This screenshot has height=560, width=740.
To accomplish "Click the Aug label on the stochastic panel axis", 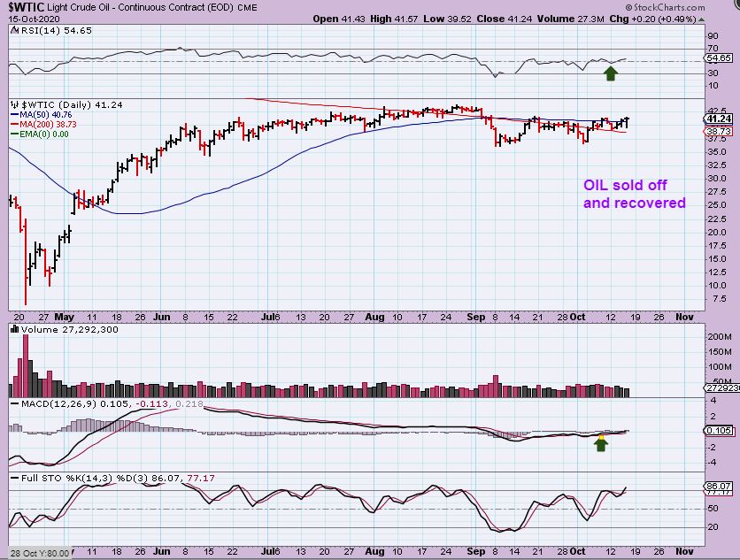I will pos(374,551).
